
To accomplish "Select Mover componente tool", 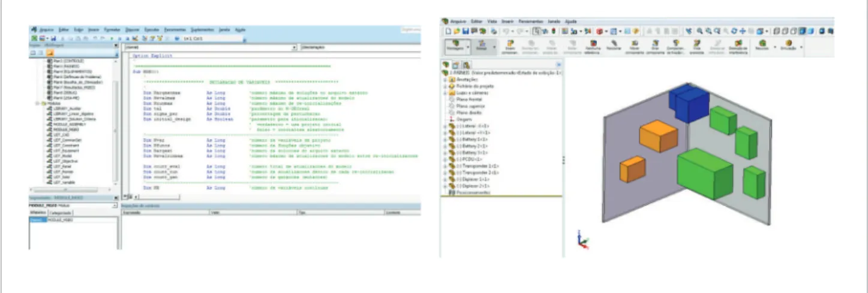I will [x=634, y=47].
